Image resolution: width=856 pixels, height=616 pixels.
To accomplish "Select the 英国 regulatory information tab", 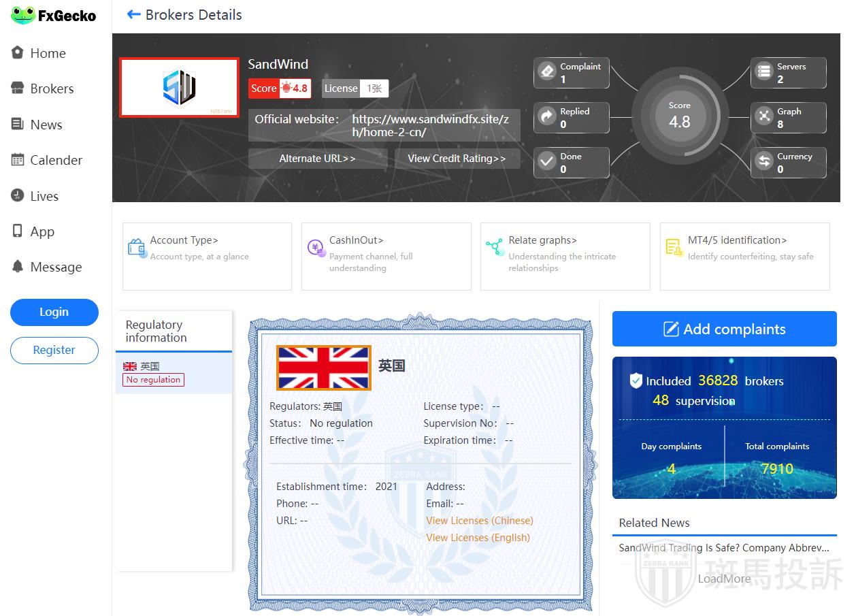I will (x=174, y=373).
